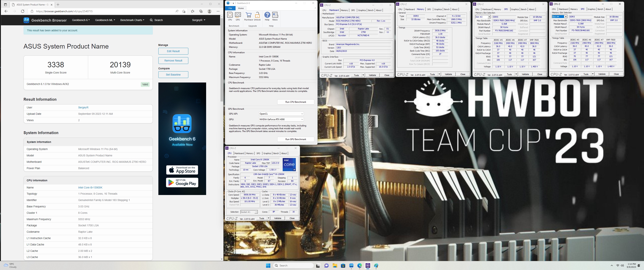Open the Collections icon

tap(201, 11)
